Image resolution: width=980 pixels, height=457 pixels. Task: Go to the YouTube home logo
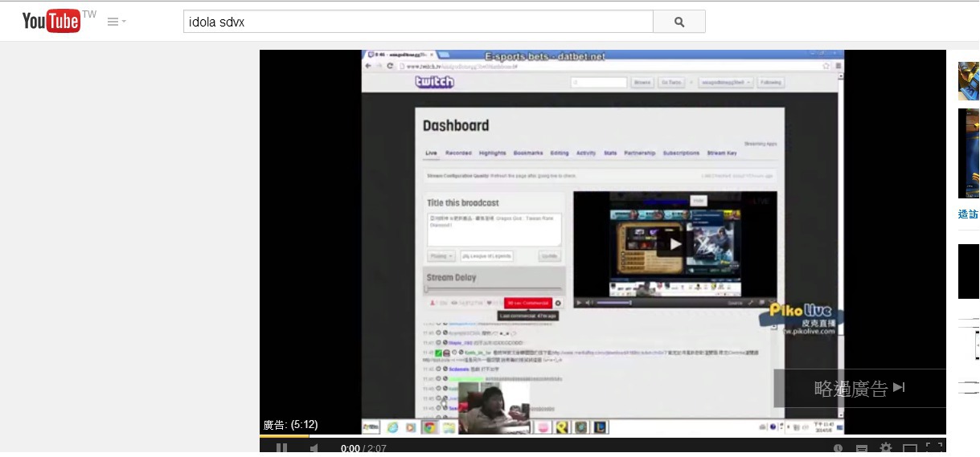[x=51, y=22]
